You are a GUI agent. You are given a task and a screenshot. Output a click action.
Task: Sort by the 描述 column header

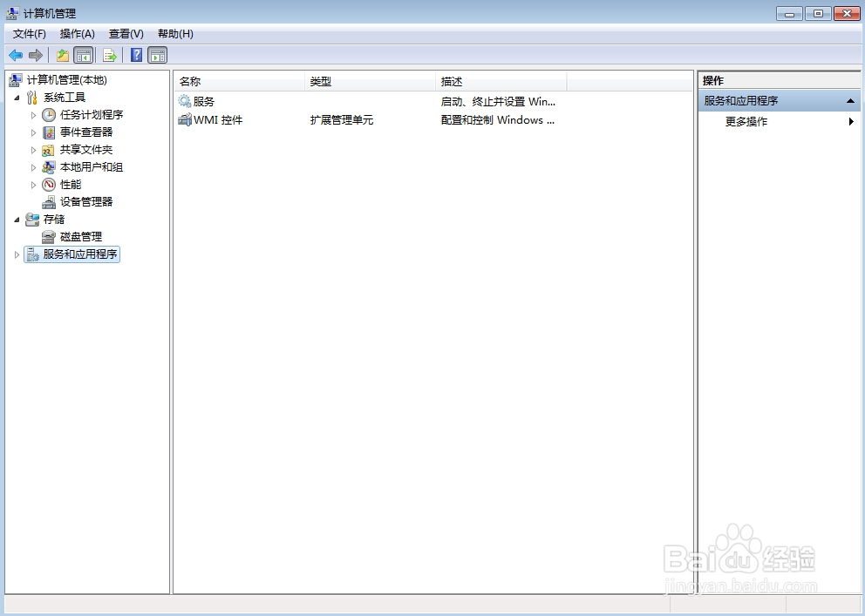tap(501, 82)
